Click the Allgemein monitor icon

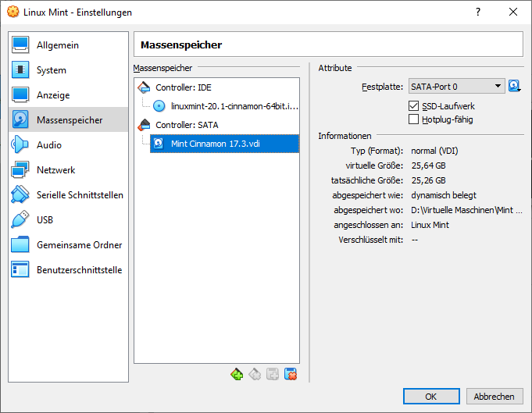pyautogui.click(x=20, y=45)
